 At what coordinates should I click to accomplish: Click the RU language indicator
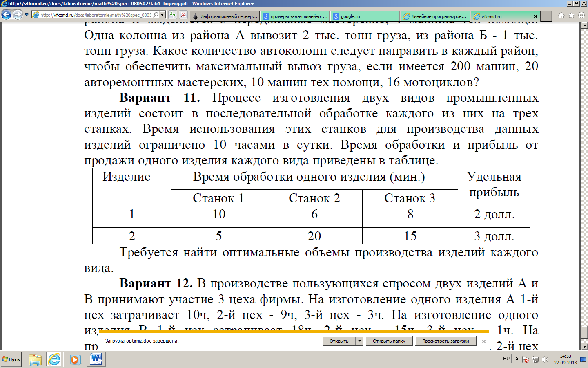pyautogui.click(x=506, y=359)
